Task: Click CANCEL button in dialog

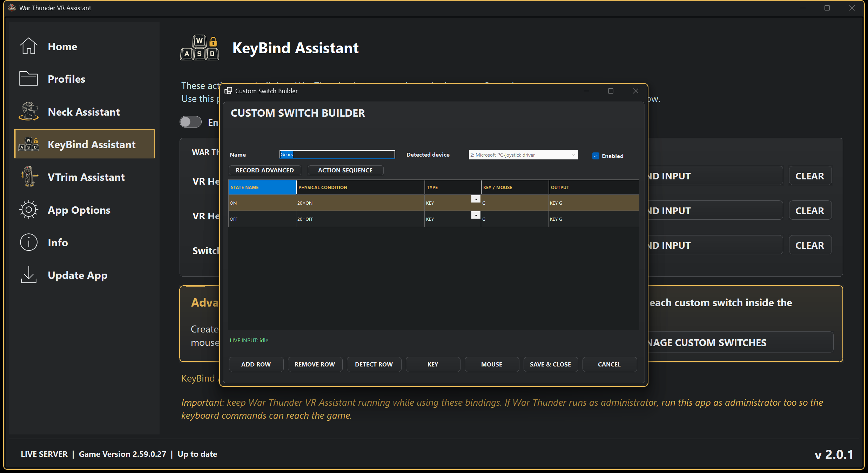Action: (610, 364)
